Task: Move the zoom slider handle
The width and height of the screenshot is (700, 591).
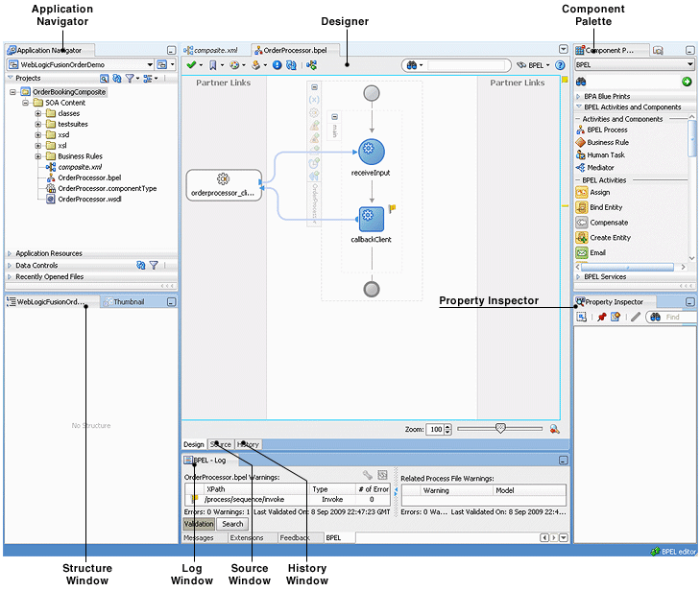Action: 500,429
